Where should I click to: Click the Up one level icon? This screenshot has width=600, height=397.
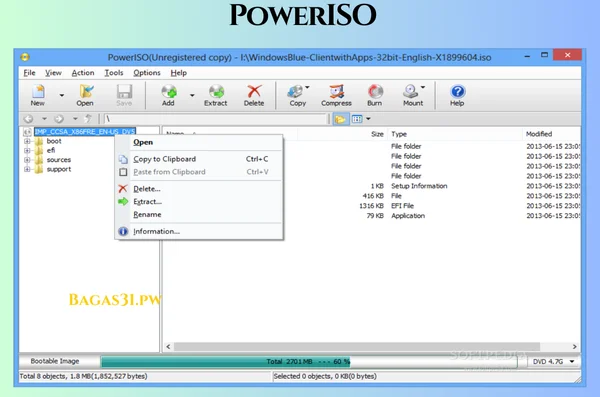(88, 119)
